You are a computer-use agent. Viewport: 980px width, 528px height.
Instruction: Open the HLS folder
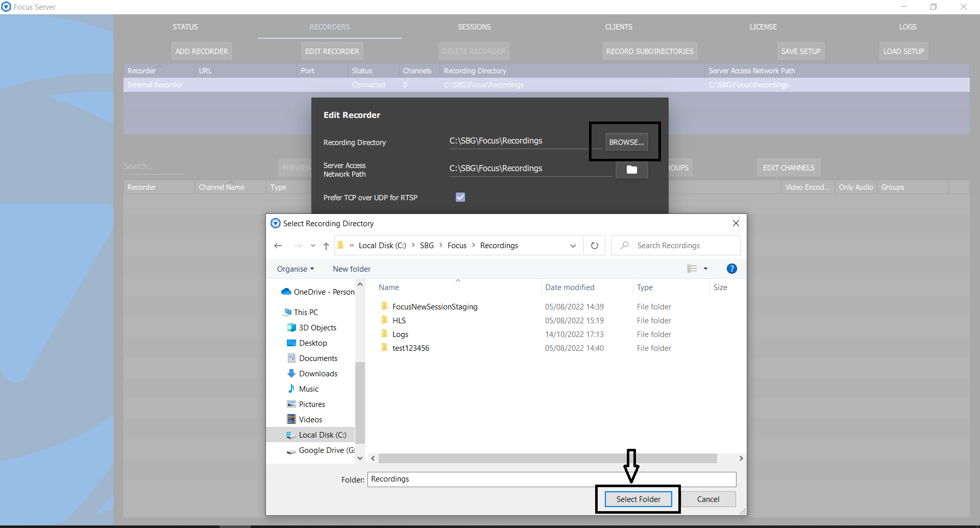(399, 321)
